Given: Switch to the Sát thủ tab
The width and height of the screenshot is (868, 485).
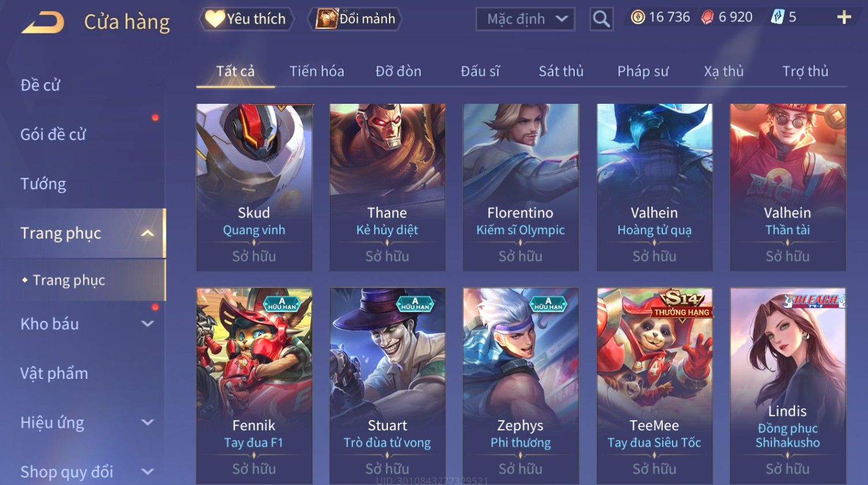Looking at the screenshot, I should coord(561,71).
